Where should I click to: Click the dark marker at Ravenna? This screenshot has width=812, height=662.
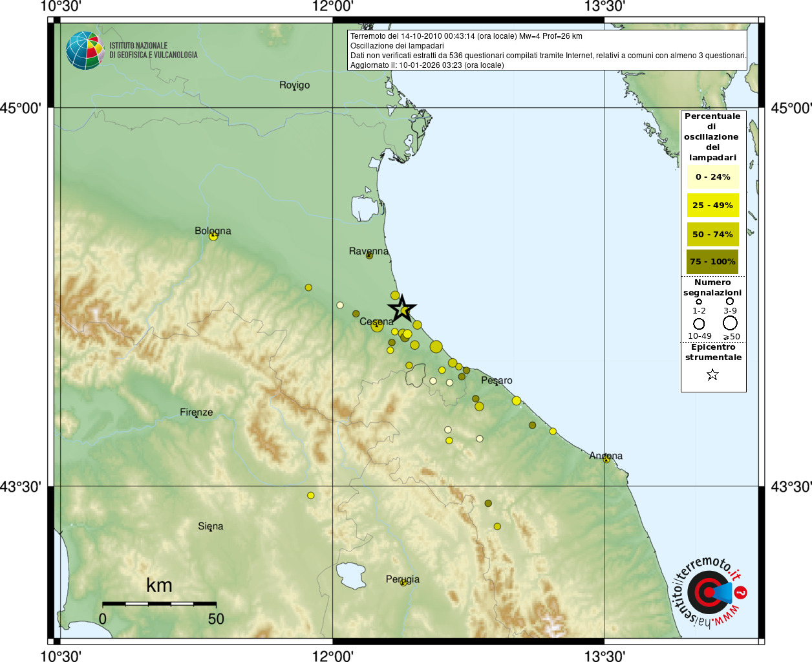click(369, 255)
